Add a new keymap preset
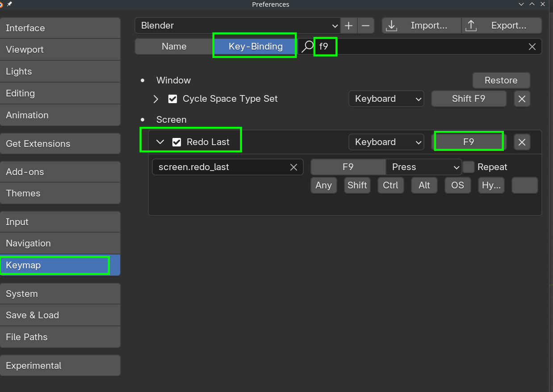553x392 pixels. pos(348,25)
